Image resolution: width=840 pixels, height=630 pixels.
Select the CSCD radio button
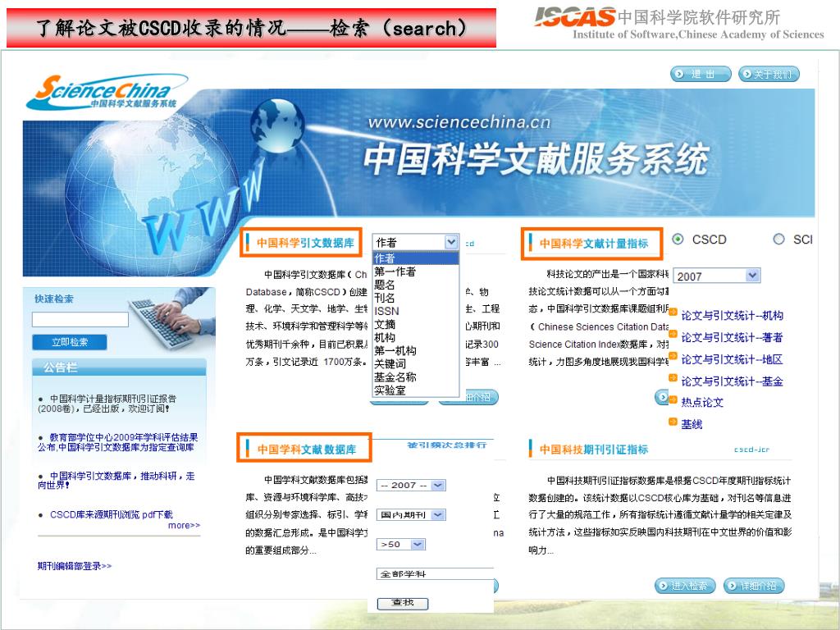[x=678, y=240]
